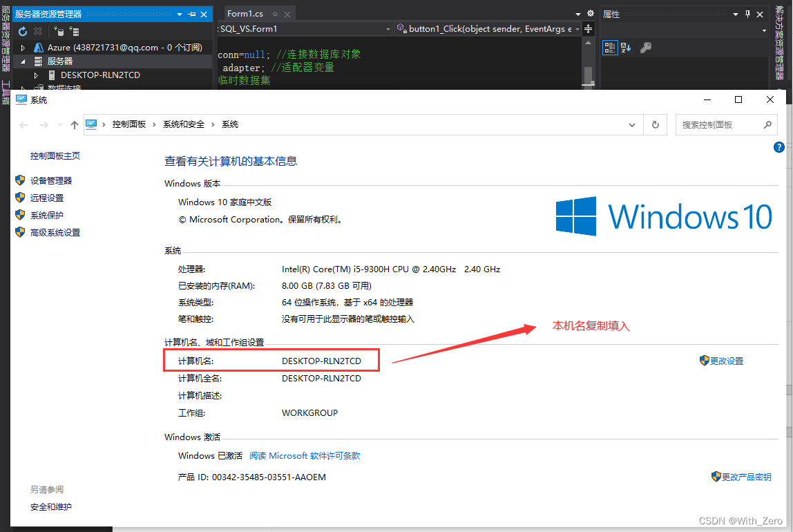This screenshot has height=532, width=793.
Task: Open 系统保护 from the sidebar
Action: pos(47,216)
